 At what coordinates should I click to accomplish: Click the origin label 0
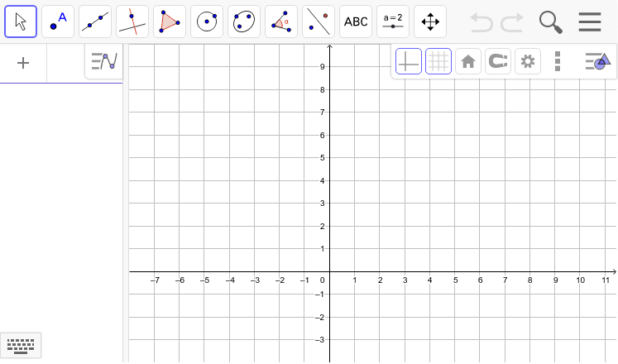pos(323,280)
